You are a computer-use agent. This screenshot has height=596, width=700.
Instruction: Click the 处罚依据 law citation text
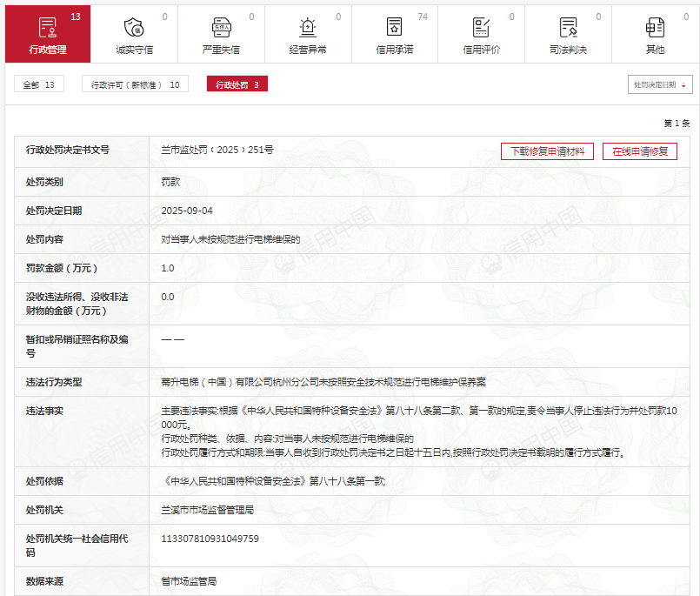(x=273, y=481)
